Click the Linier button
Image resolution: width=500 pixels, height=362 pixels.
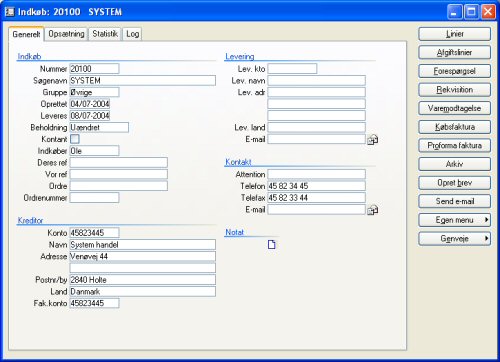click(455, 34)
